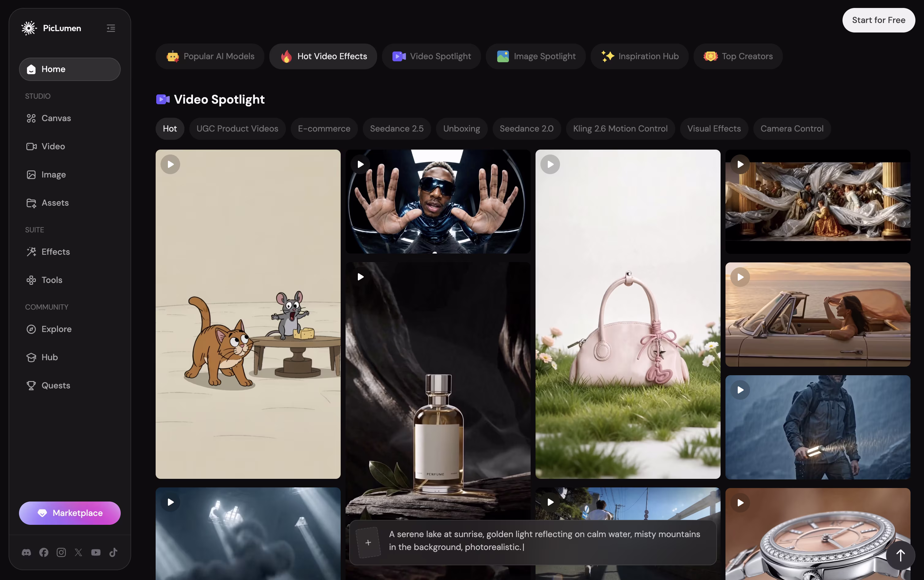Filter by E-commerce
The image size is (924, 580).
(x=324, y=128)
